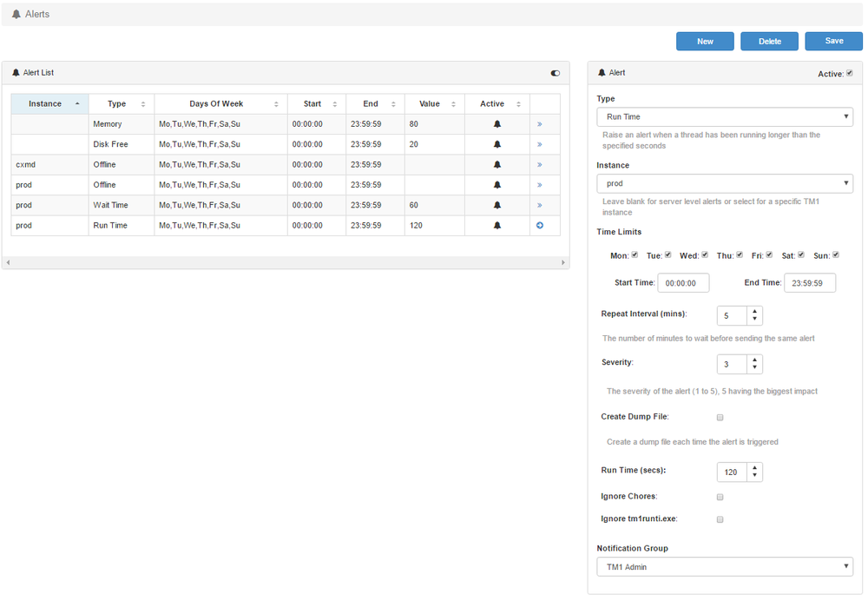Enable the Create Dump File checkbox
Screen dimensions: 868x601
720,418
